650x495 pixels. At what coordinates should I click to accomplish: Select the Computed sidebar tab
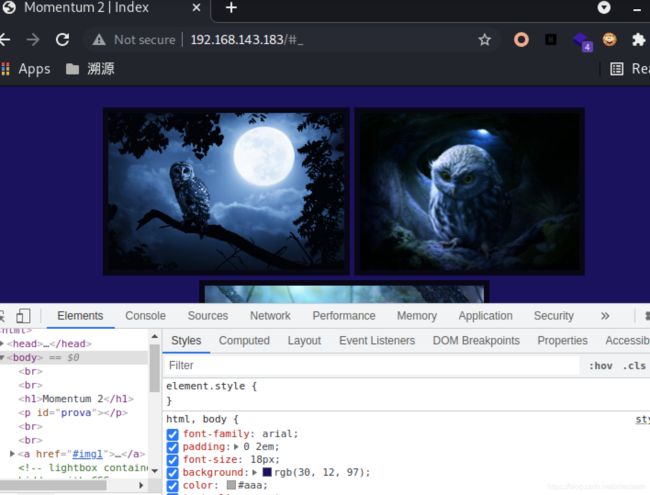(244, 341)
